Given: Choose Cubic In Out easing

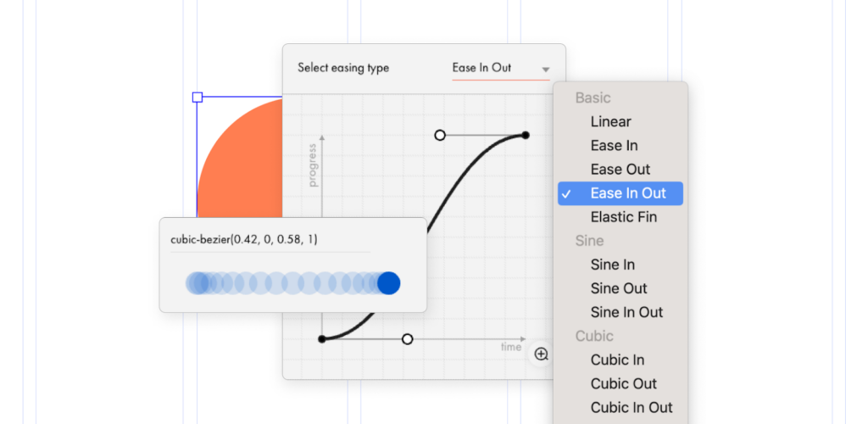Looking at the screenshot, I should click(632, 407).
